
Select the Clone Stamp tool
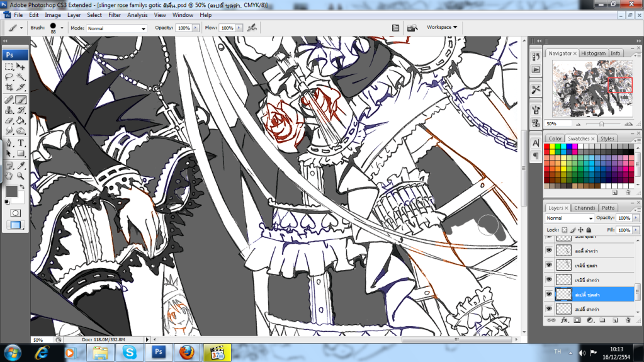[9, 110]
